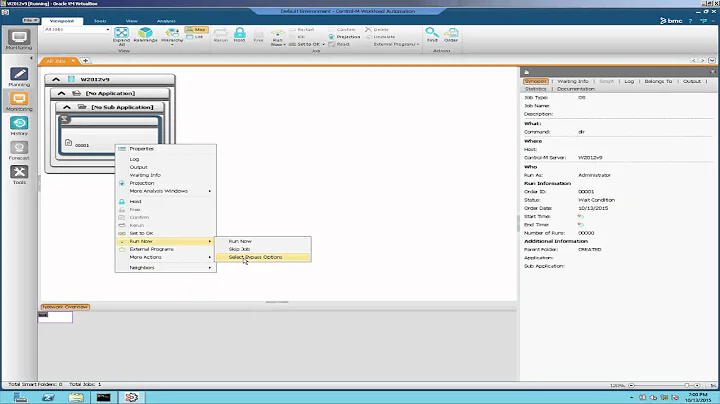720x404 pixels.
Task: Open the Waiting Info tab in details pane
Action: coord(573,81)
